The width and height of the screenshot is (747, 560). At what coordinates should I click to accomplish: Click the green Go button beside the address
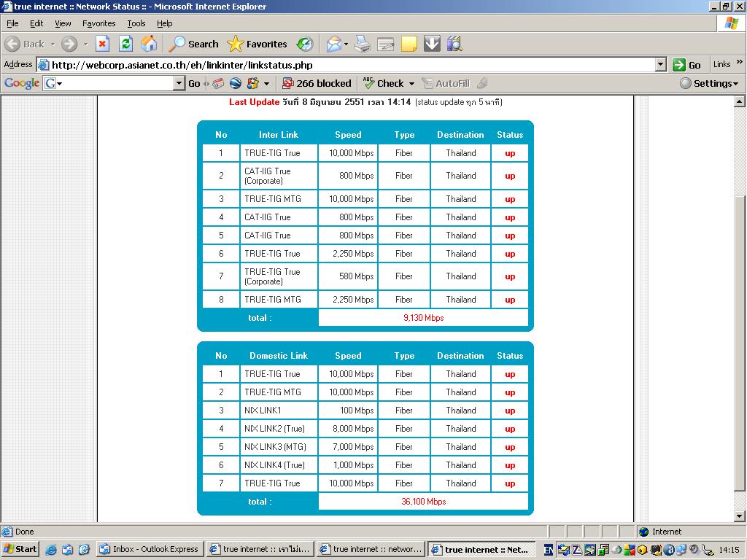[687, 65]
